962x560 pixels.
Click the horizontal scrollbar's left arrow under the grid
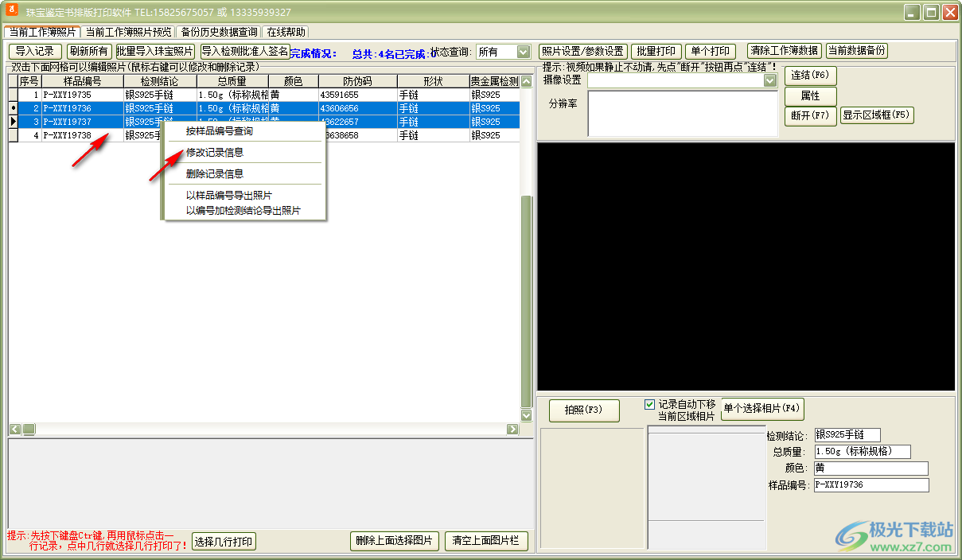click(x=14, y=430)
